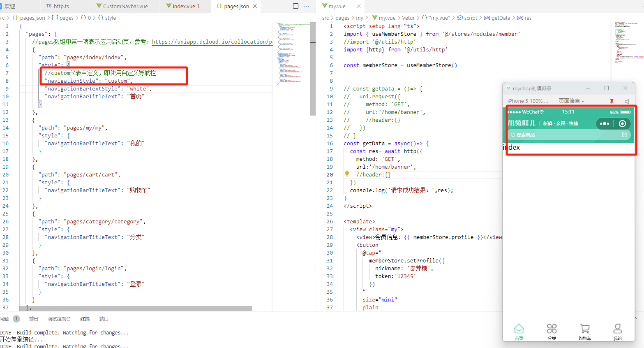Switch to the index.vue tab
The height and width of the screenshot is (348, 644).
[186, 6]
